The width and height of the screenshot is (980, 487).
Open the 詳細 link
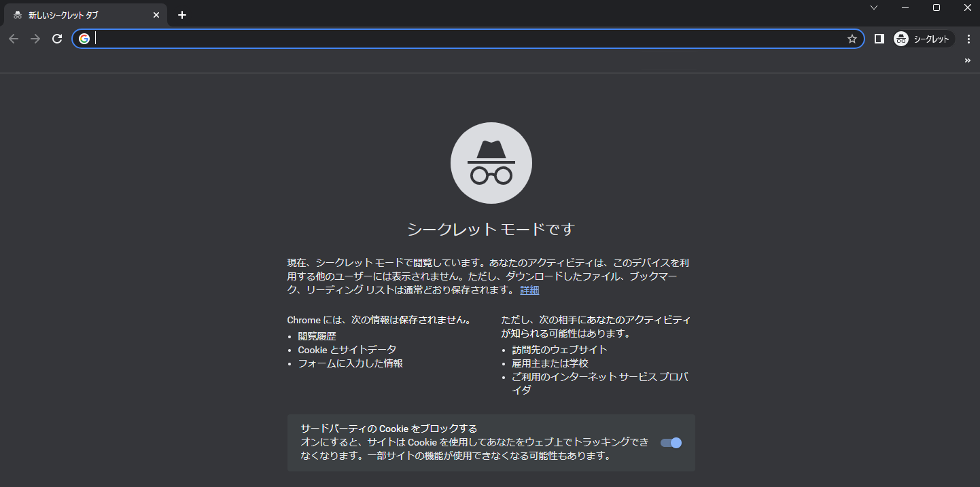(529, 290)
